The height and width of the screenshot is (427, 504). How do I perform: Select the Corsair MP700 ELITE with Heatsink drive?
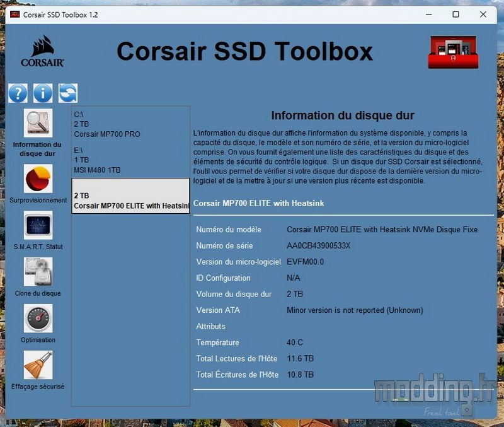(130, 196)
